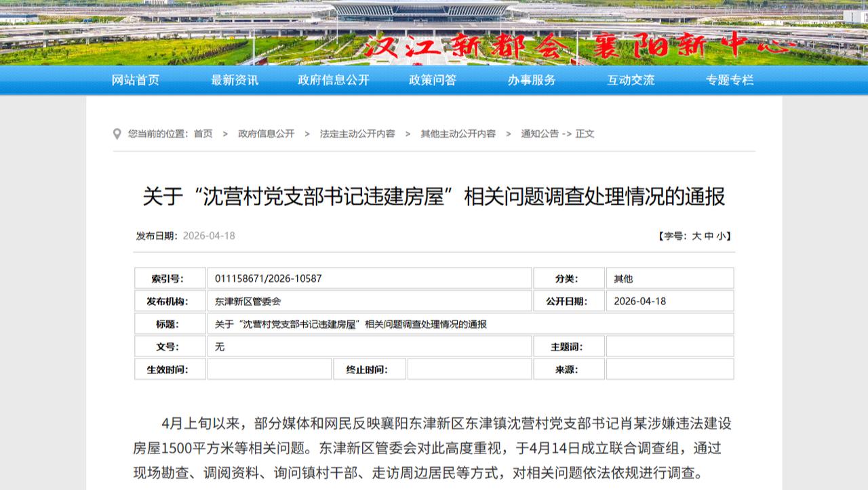Open 政府信息公开 in the blue navigation bar
The width and height of the screenshot is (868, 490).
point(334,80)
